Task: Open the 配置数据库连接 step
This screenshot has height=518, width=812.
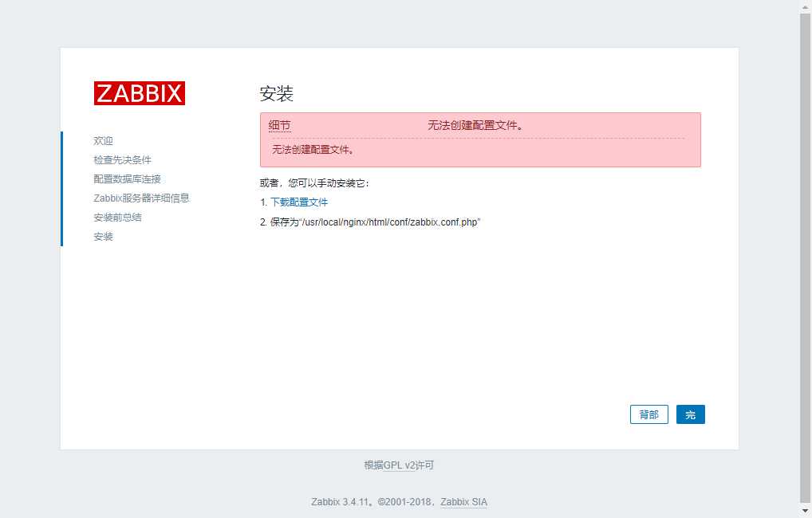Action: pyautogui.click(x=128, y=179)
